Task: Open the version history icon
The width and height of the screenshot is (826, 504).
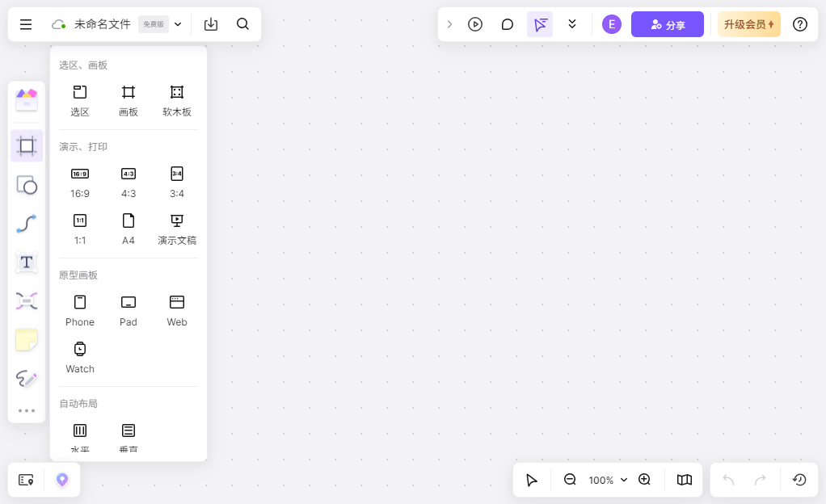Action: 799,480
